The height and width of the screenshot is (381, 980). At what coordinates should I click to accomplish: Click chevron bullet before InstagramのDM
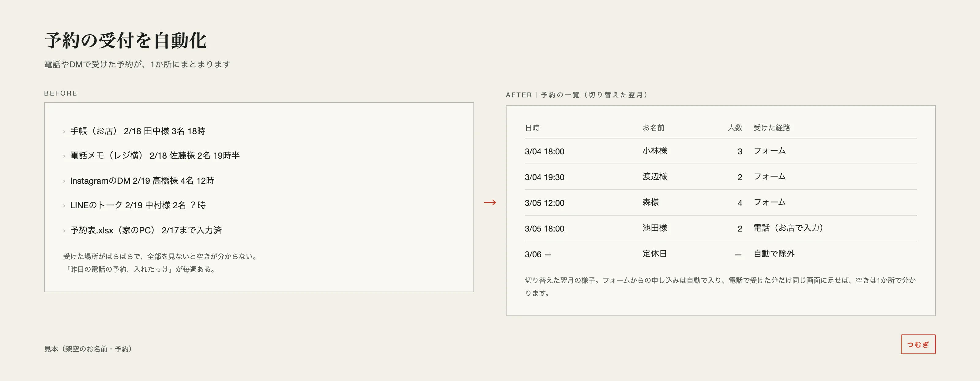tap(64, 181)
